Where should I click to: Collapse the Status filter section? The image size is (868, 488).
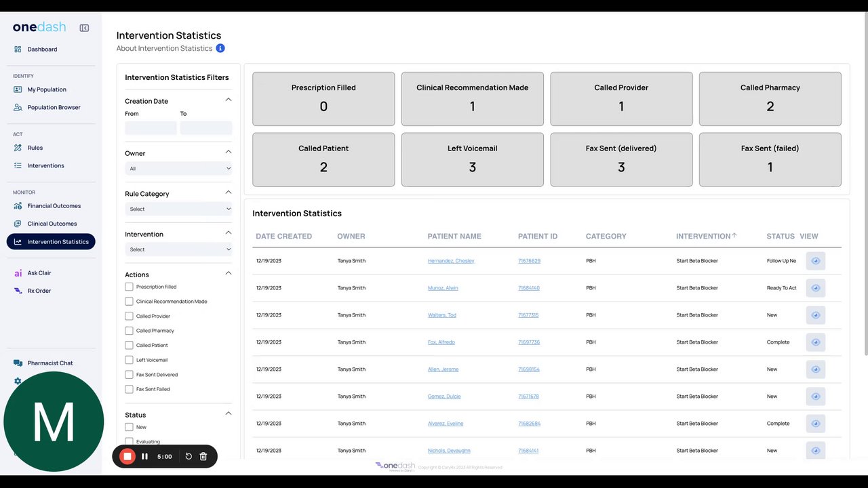coord(228,413)
